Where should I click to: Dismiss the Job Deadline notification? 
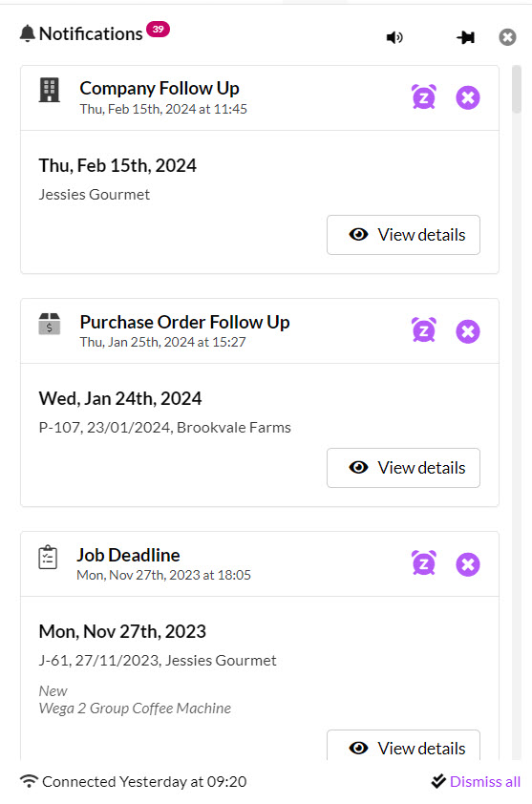(x=468, y=564)
